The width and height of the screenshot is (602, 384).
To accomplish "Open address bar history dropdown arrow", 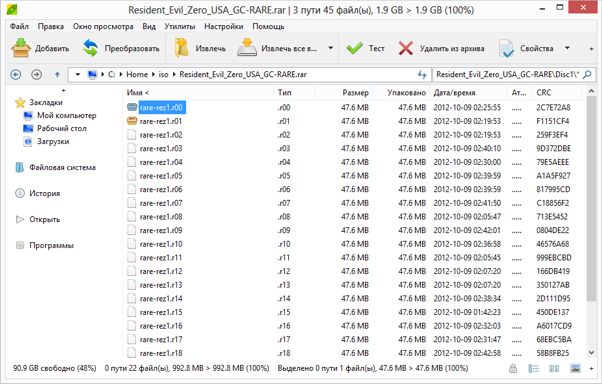I will pos(78,74).
